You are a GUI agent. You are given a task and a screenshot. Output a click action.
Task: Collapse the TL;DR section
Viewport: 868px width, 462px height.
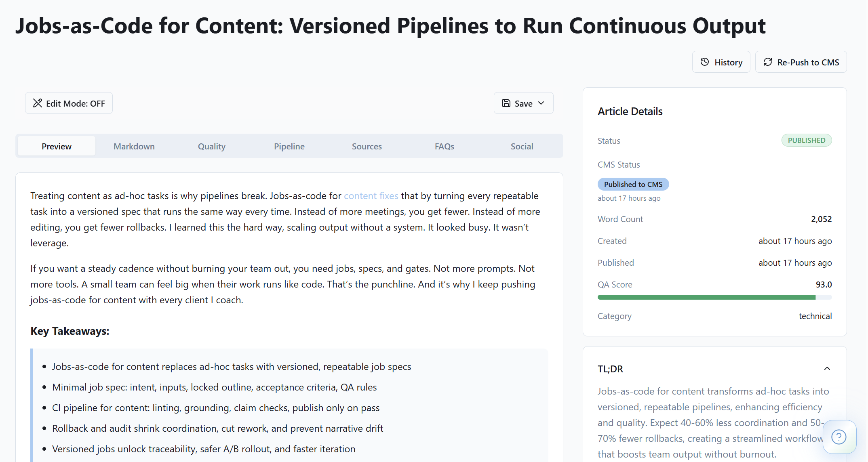[x=827, y=368]
